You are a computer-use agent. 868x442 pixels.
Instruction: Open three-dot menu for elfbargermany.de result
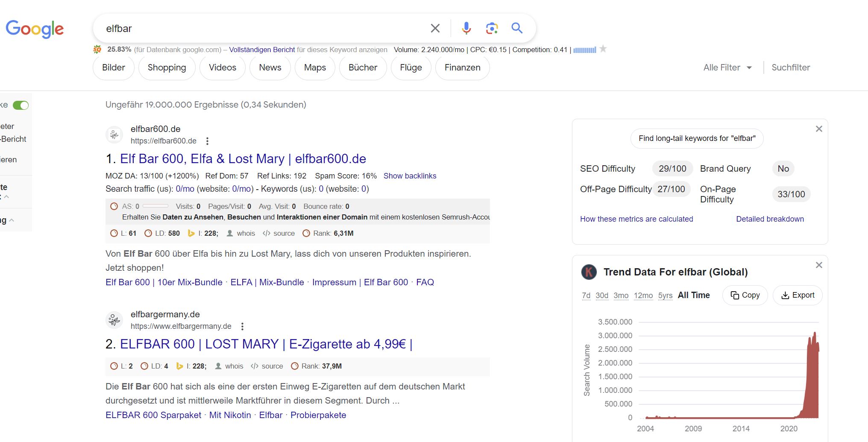[x=242, y=326]
